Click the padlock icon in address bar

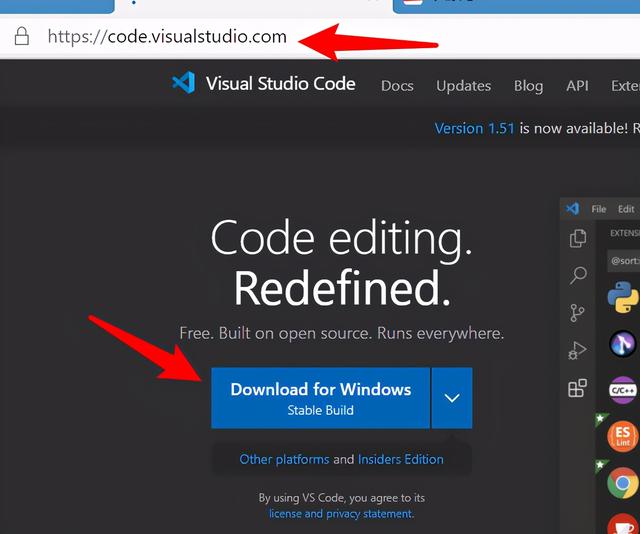click(x=22, y=36)
